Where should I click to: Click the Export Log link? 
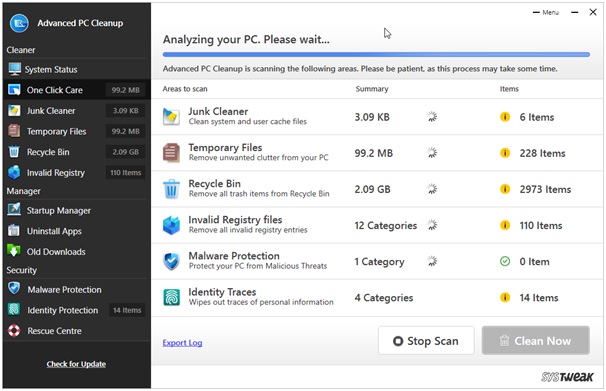(x=182, y=343)
